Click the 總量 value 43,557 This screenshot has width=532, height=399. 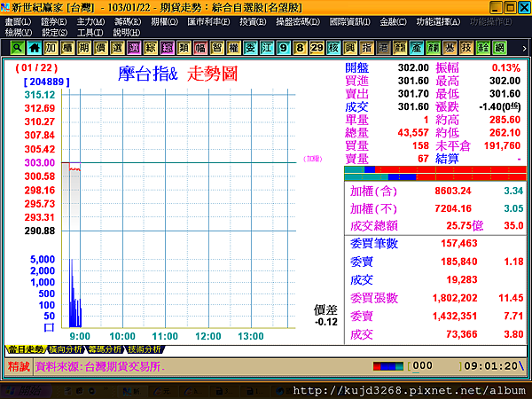[x=413, y=133]
